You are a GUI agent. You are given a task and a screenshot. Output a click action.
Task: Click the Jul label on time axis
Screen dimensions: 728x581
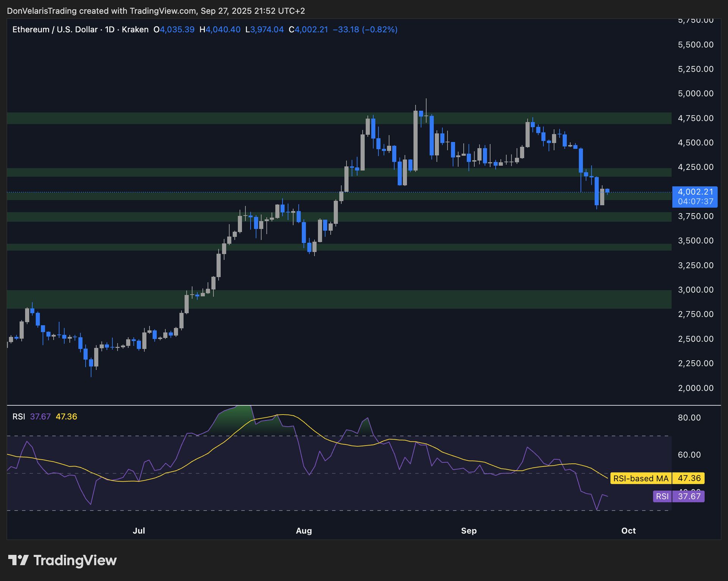[139, 531]
